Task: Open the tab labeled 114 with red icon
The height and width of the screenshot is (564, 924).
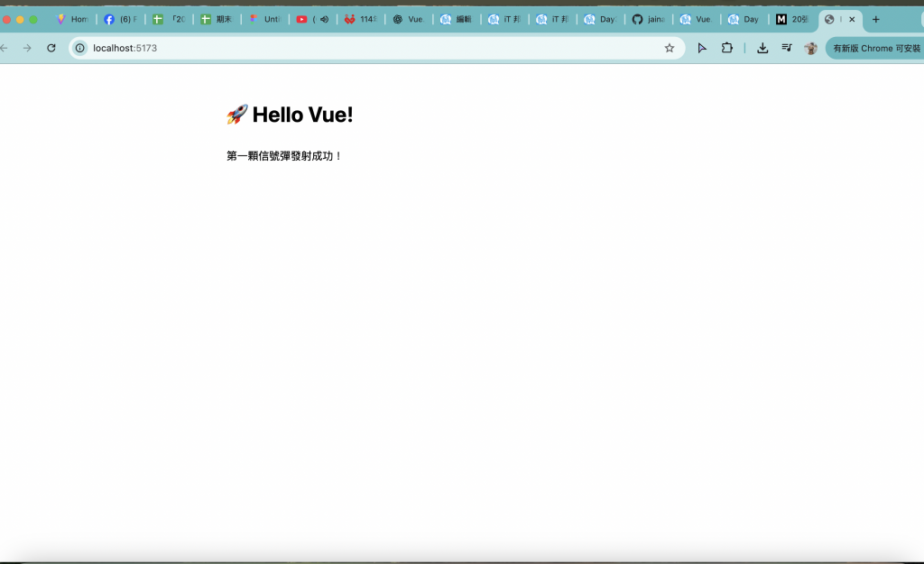Action: [361, 20]
